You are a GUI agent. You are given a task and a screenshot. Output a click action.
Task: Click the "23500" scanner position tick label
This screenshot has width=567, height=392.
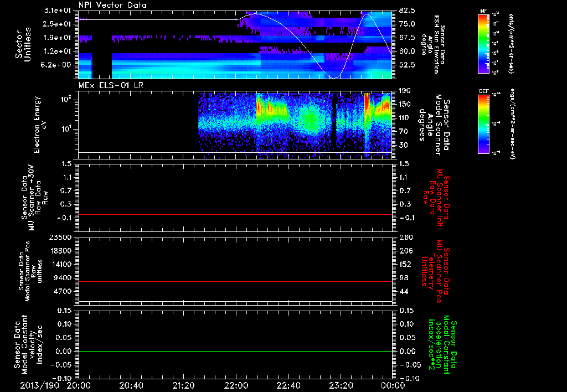coord(60,237)
